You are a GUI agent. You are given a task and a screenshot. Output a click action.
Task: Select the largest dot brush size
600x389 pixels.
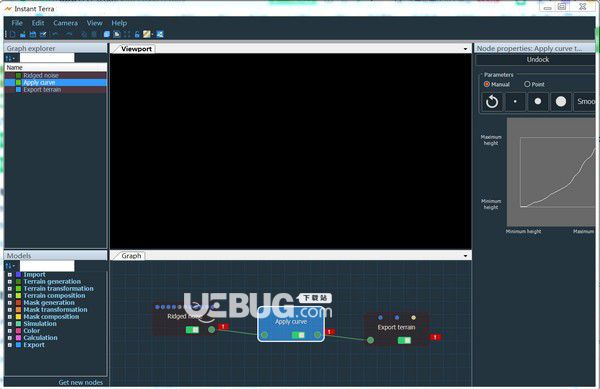pyautogui.click(x=561, y=102)
